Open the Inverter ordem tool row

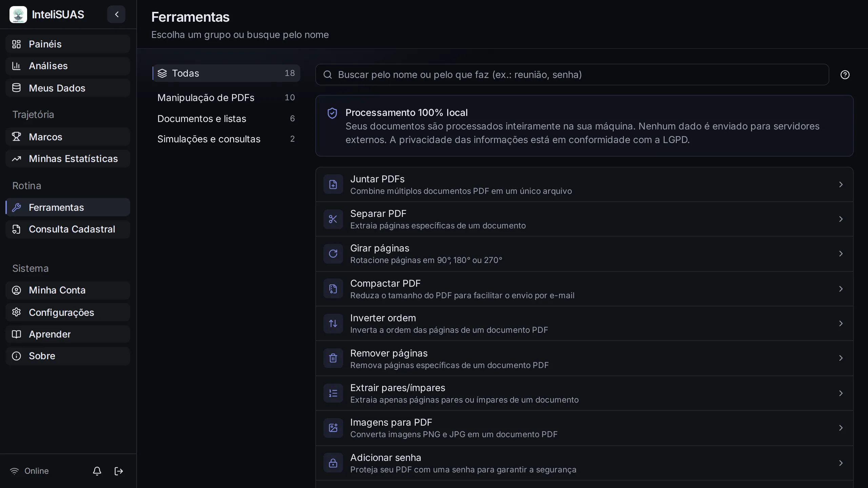coord(584,324)
